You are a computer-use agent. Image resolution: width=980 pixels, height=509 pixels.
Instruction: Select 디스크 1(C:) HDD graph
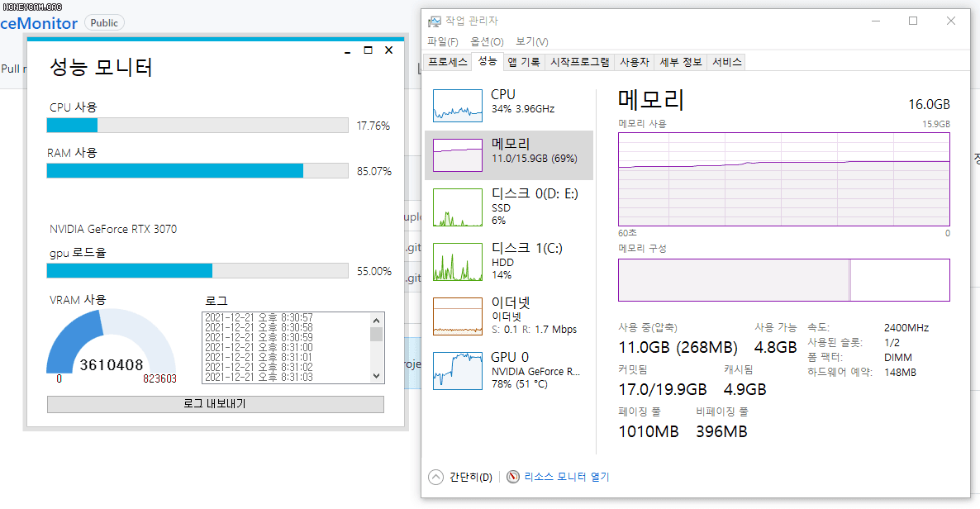tap(458, 261)
